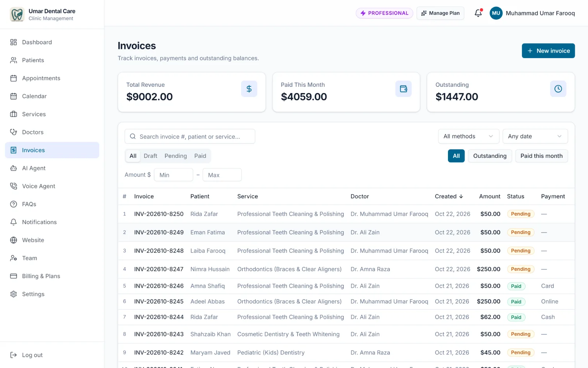Select the All status tab
This screenshot has height=368, width=588.
tap(133, 156)
